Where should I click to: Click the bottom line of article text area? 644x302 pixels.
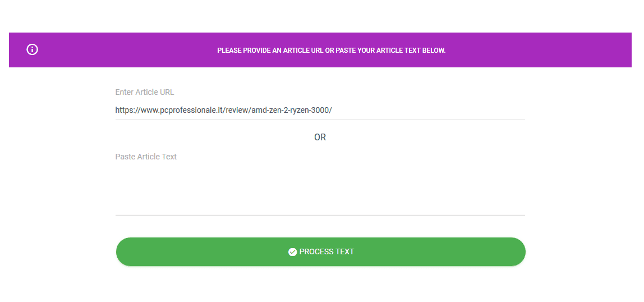(320, 214)
